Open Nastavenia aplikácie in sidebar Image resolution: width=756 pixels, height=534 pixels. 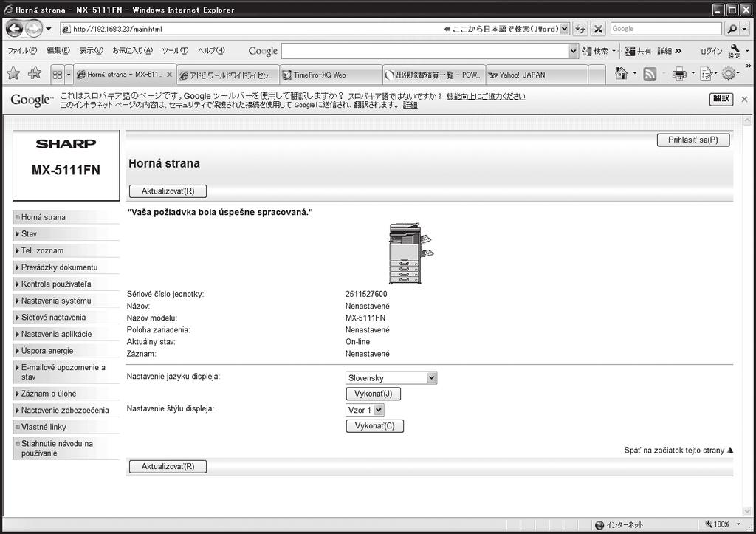coord(66,334)
